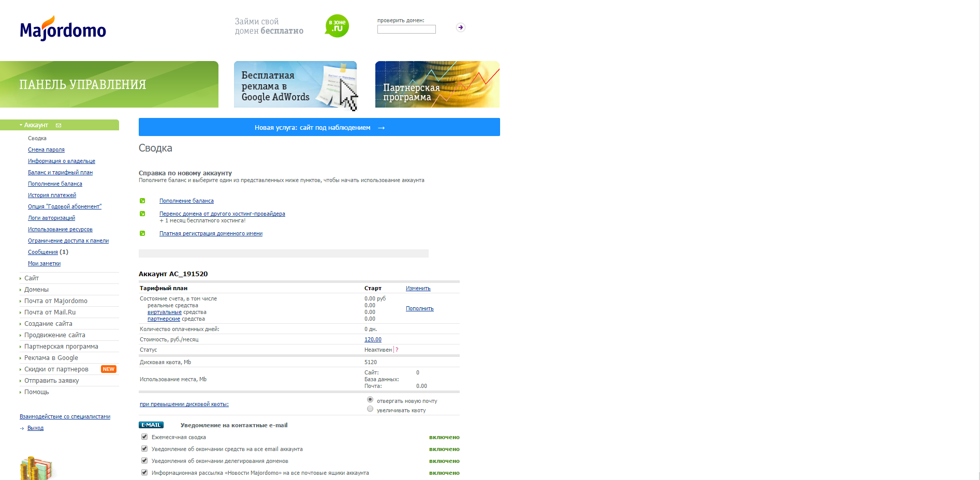
Task: Click the виртуальные средства link
Action: tap(165, 312)
